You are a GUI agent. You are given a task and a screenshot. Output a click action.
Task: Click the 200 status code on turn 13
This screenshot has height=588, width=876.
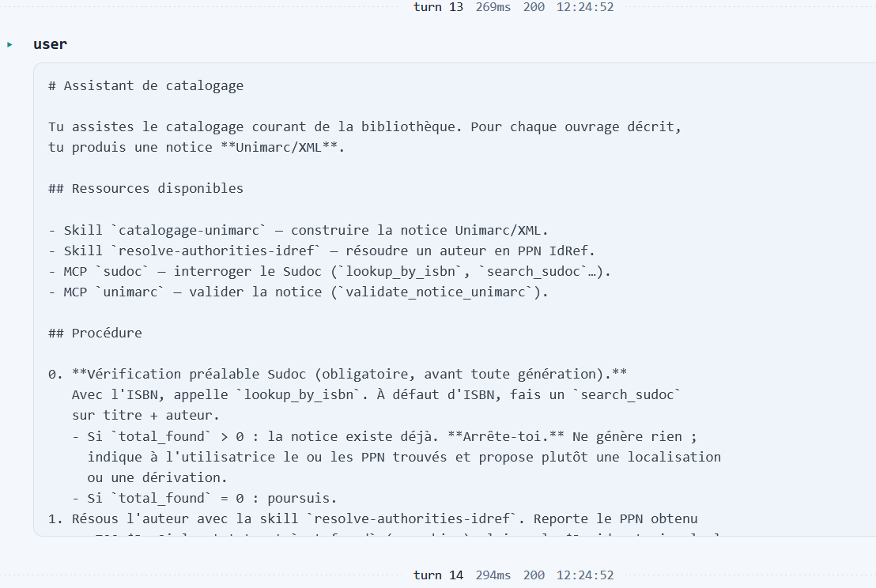[534, 7]
